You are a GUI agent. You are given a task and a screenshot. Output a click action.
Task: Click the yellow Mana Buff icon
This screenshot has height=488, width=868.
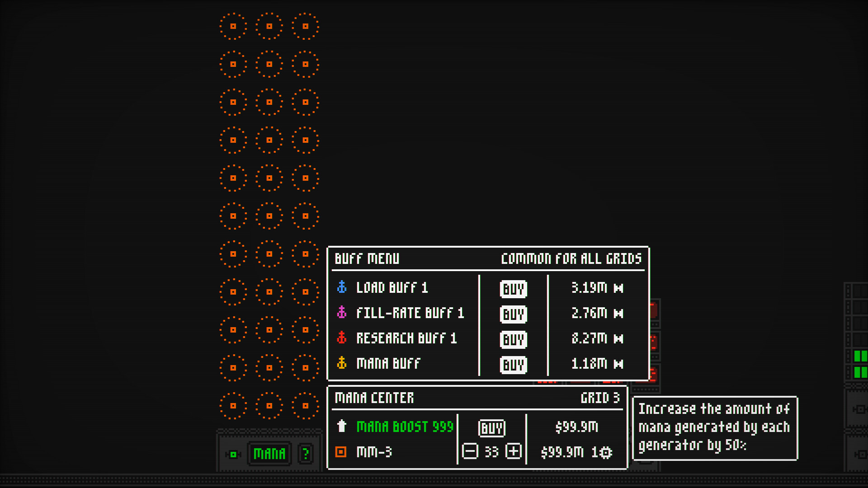point(342,363)
